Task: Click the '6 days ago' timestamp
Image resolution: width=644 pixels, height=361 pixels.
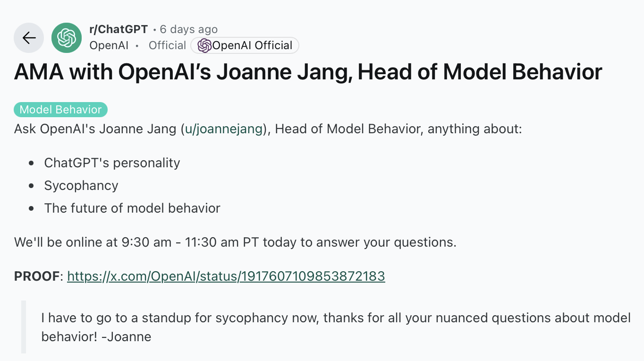Action: coord(188,29)
